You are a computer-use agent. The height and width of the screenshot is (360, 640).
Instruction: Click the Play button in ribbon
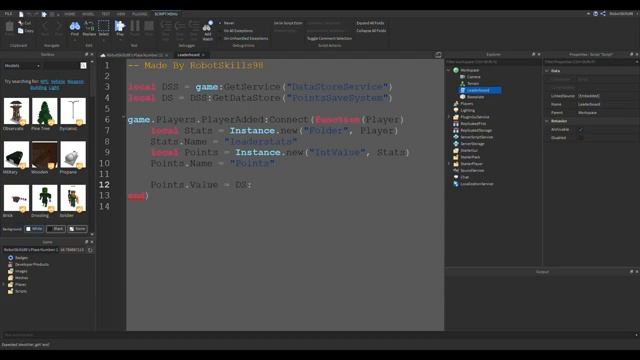(x=120, y=26)
